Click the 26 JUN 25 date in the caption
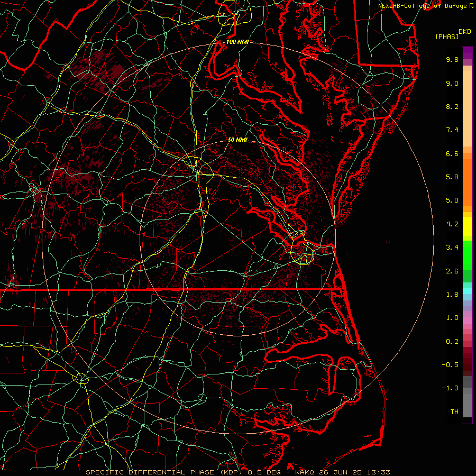Viewport: 476px width, 476px height. [341, 472]
